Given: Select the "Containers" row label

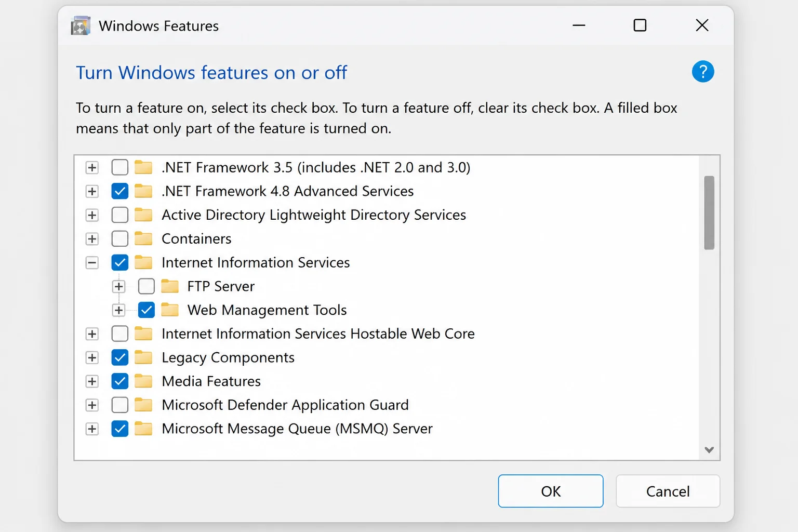Looking at the screenshot, I should tap(196, 238).
